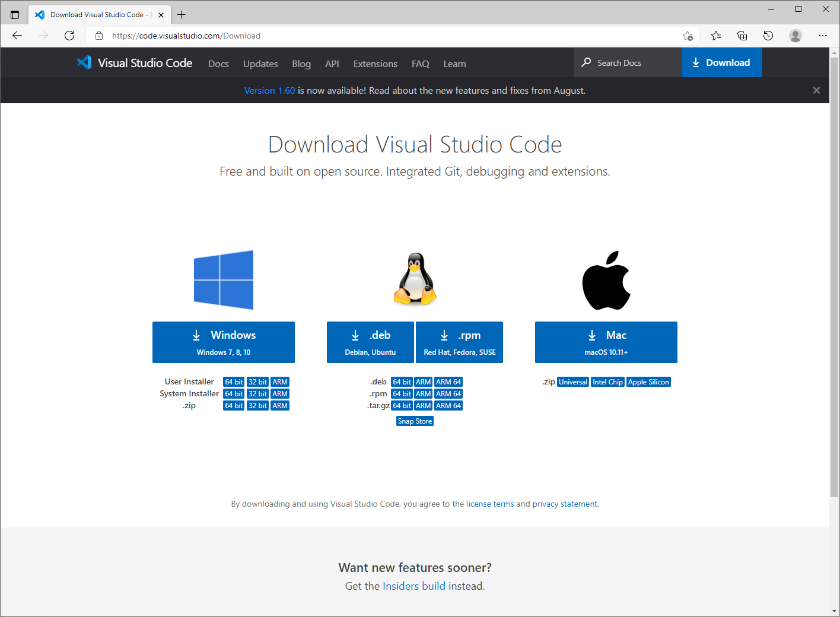This screenshot has width=840, height=617.
Task: Download Linux .tar.gz 64 bit
Action: 402,406
